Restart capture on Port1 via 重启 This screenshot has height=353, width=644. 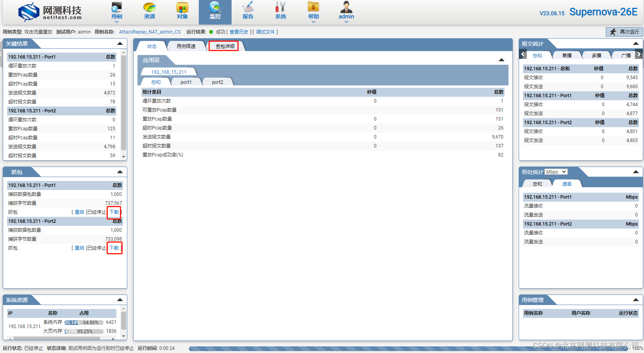[79, 212]
